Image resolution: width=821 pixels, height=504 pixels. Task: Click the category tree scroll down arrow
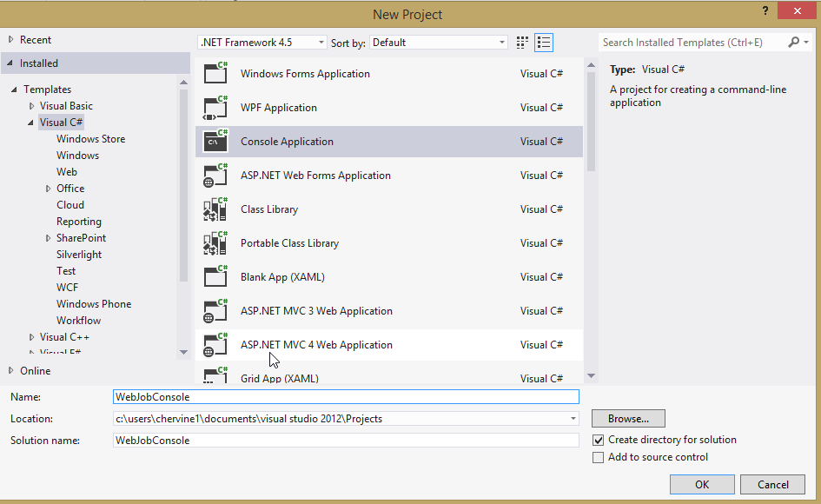[183, 352]
